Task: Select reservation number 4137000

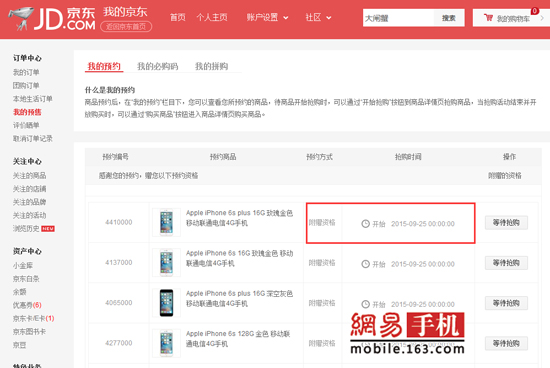Action: [119, 262]
